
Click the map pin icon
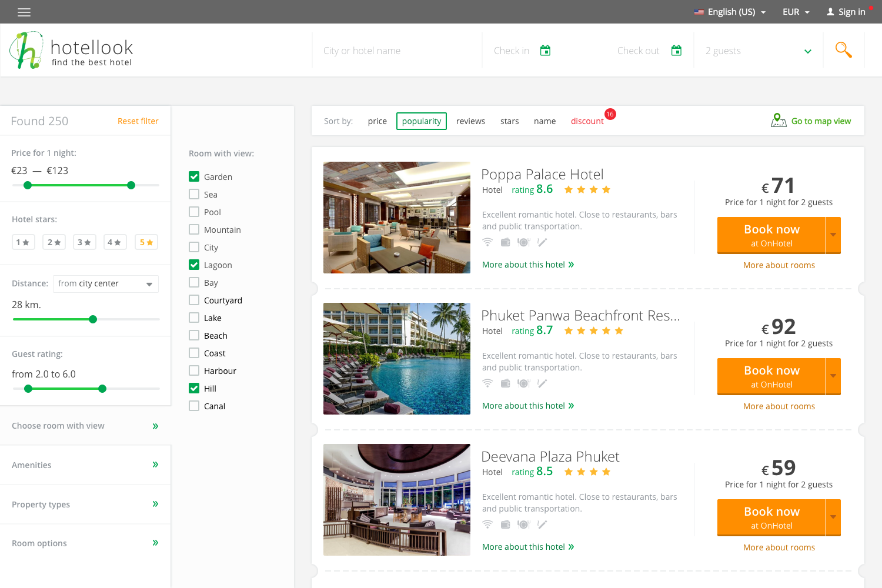click(779, 121)
